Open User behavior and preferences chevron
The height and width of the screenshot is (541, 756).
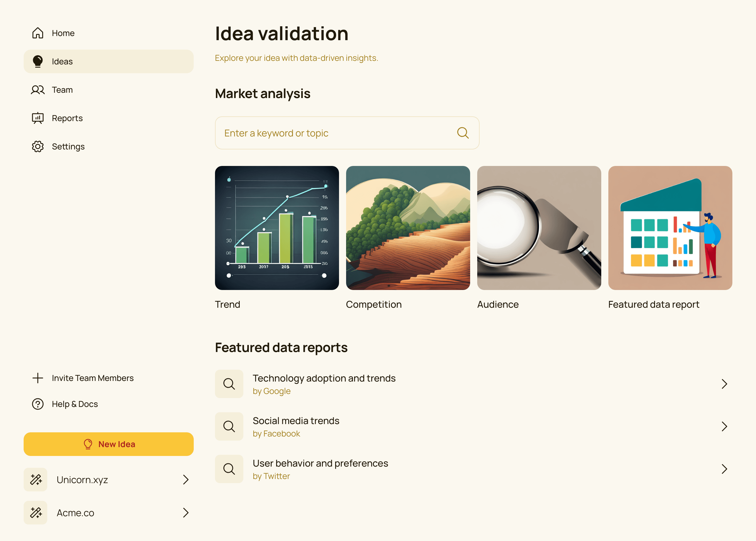coord(724,469)
